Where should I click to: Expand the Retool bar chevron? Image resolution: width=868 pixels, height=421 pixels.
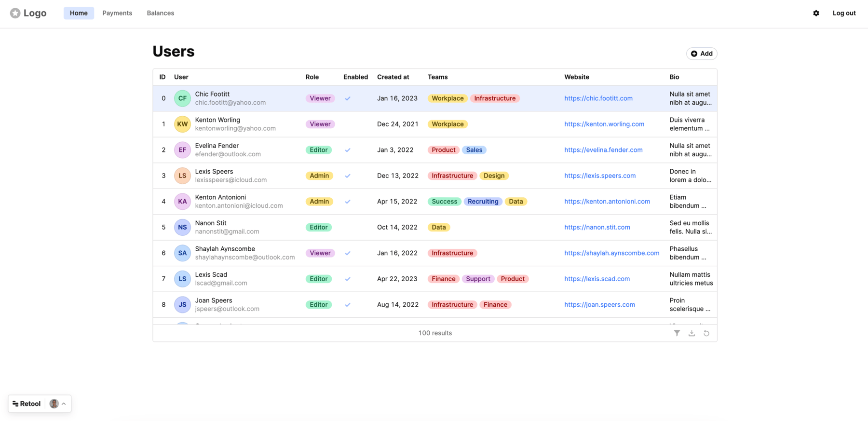click(64, 404)
